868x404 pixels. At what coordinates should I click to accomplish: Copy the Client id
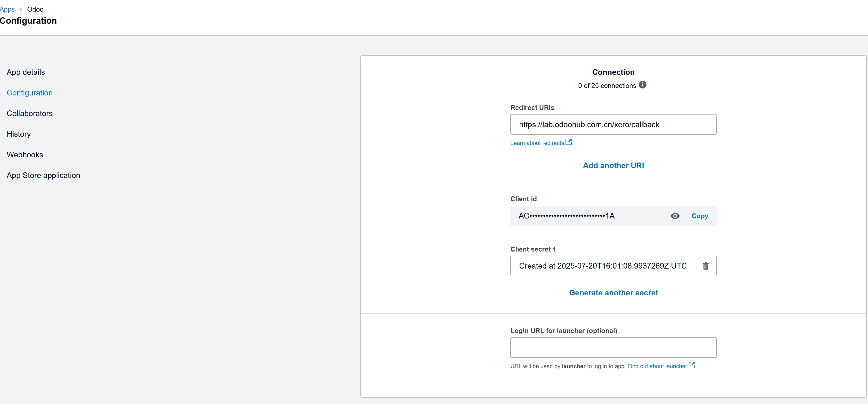(x=700, y=216)
